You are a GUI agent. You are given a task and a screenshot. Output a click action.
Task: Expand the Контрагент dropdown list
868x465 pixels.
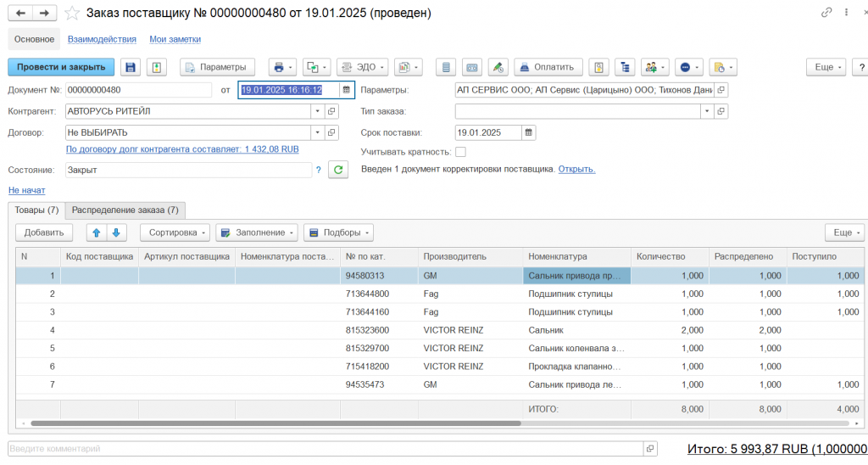coord(317,111)
